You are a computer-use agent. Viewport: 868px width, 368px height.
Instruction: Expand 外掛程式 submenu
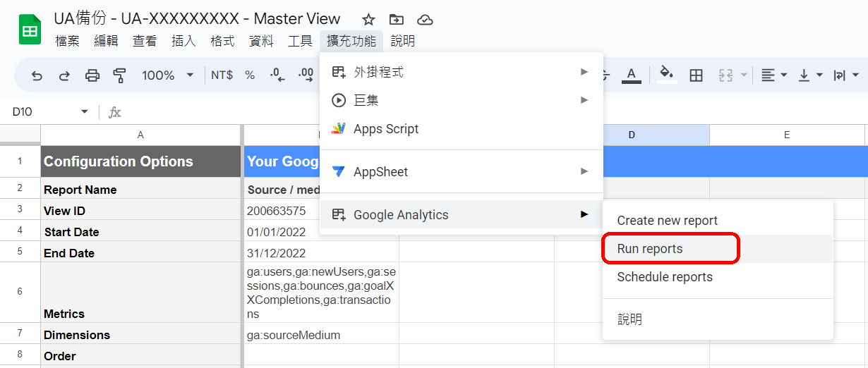point(462,72)
